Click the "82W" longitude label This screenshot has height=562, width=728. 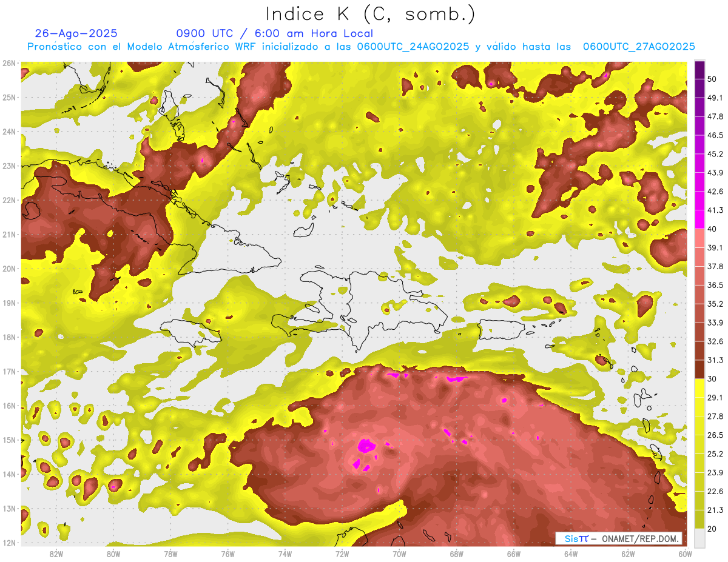coord(56,554)
